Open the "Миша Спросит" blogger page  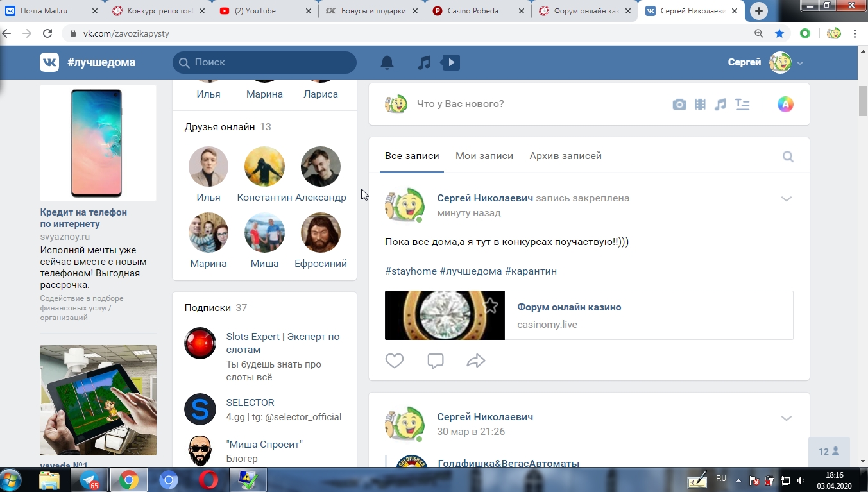(264, 445)
